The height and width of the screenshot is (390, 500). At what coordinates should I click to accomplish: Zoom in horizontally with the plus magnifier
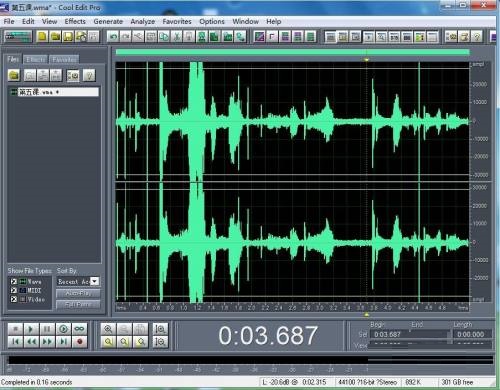pos(108,329)
